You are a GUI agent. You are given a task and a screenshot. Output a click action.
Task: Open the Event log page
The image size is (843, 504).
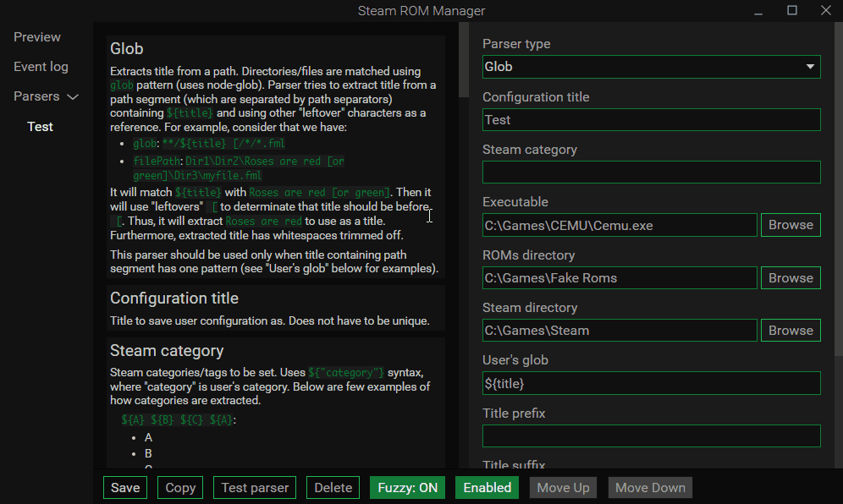[x=41, y=67]
